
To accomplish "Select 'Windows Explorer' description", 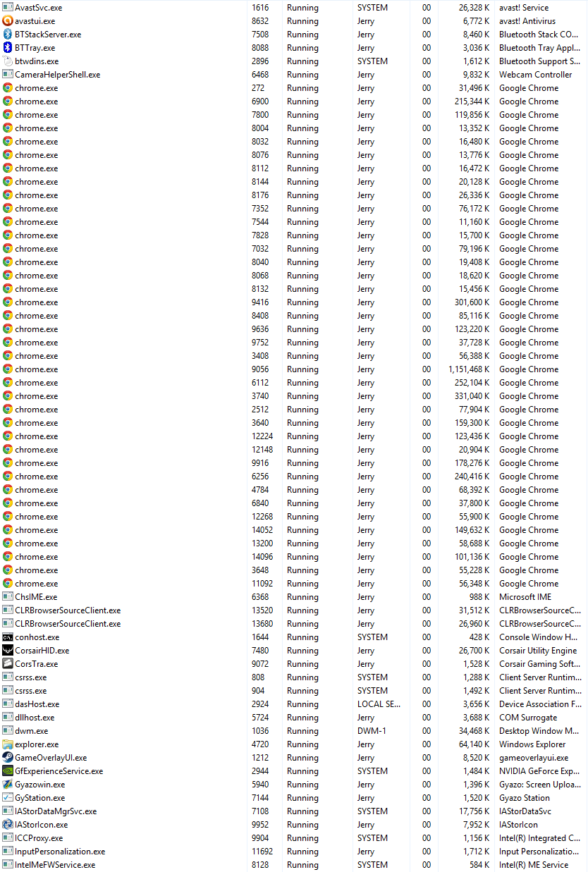I will point(532,744).
